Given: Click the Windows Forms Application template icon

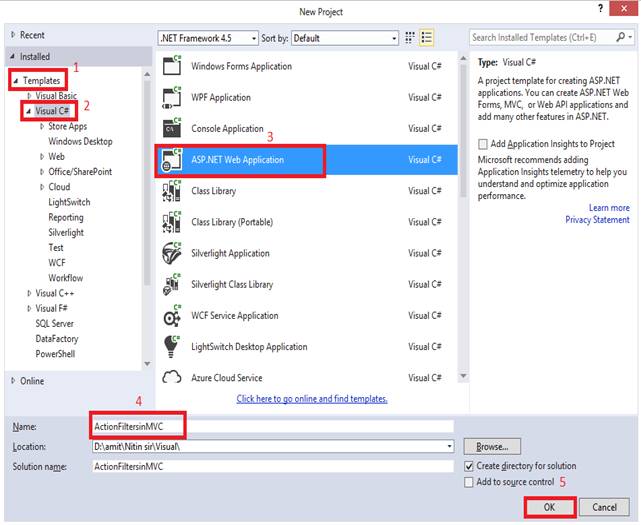Looking at the screenshot, I should [172, 65].
